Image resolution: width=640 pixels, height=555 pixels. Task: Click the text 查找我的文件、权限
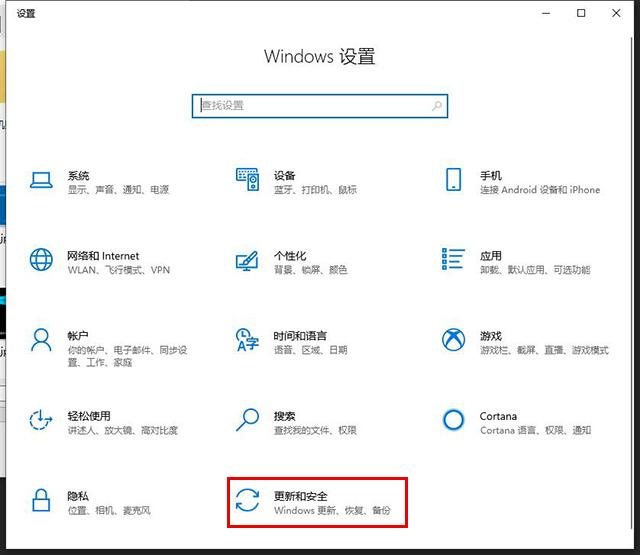pos(315,430)
